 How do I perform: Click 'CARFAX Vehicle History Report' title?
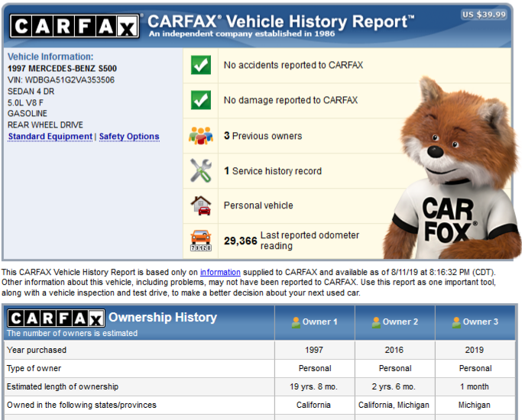pyautogui.click(x=281, y=21)
